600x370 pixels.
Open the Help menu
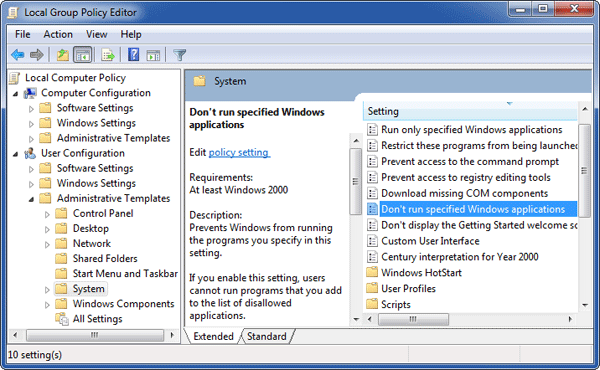[131, 34]
